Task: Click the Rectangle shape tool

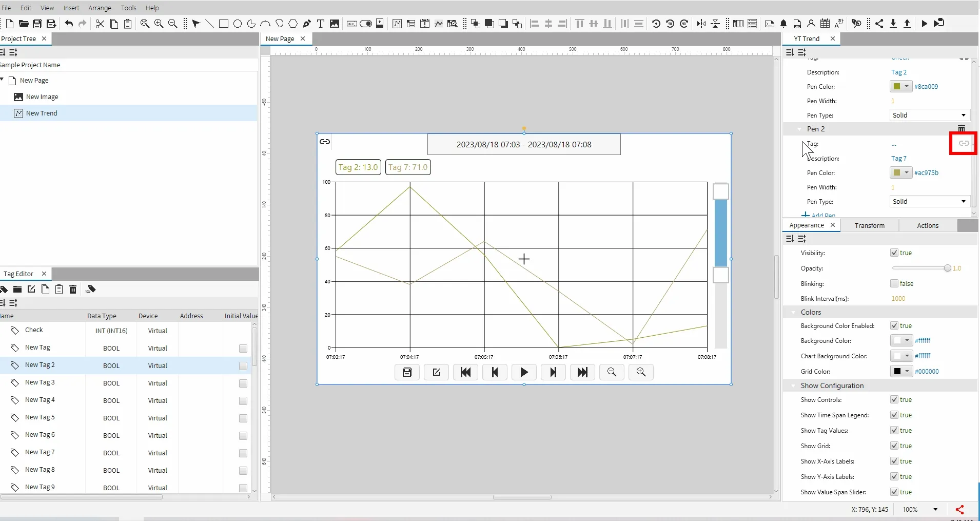Action: (224, 24)
